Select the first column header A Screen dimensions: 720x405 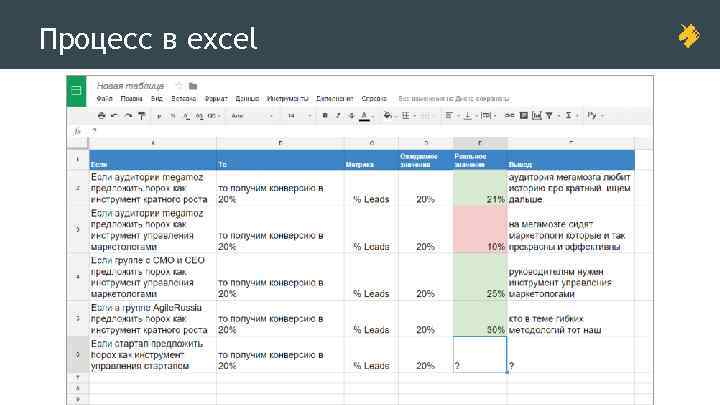tap(152, 143)
